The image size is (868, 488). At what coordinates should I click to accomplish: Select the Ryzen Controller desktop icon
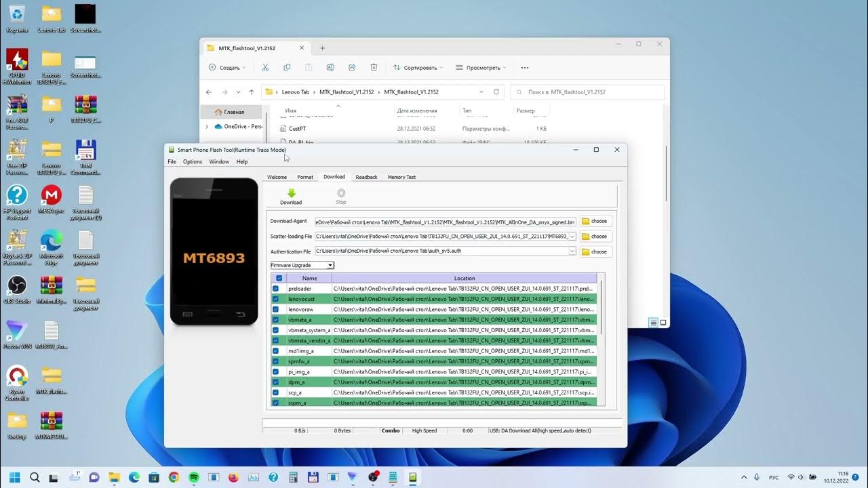17,384
